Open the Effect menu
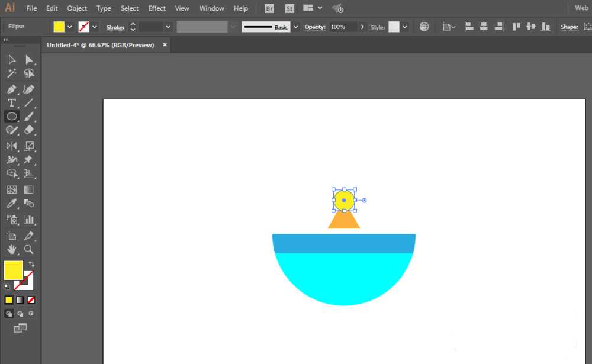This screenshot has height=364, width=592. 157,8
